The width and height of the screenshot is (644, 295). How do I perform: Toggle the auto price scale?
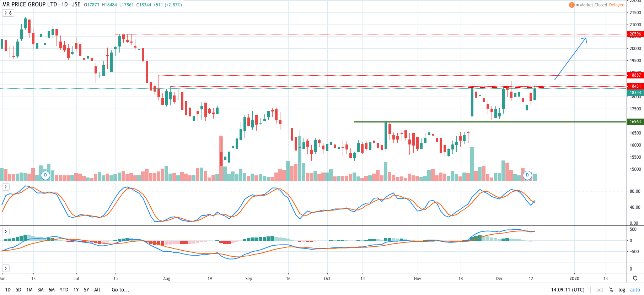click(x=635, y=290)
